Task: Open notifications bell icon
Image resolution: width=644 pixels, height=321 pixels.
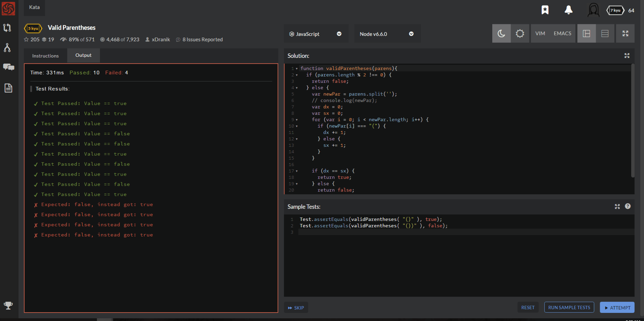Action: [x=569, y=10]
